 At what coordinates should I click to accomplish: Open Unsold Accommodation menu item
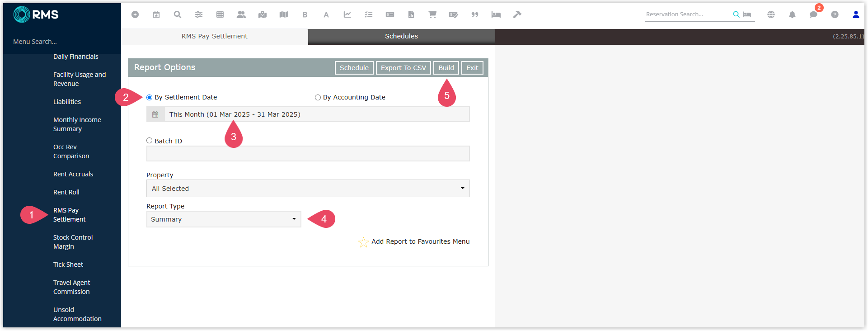tap(77, 314)
